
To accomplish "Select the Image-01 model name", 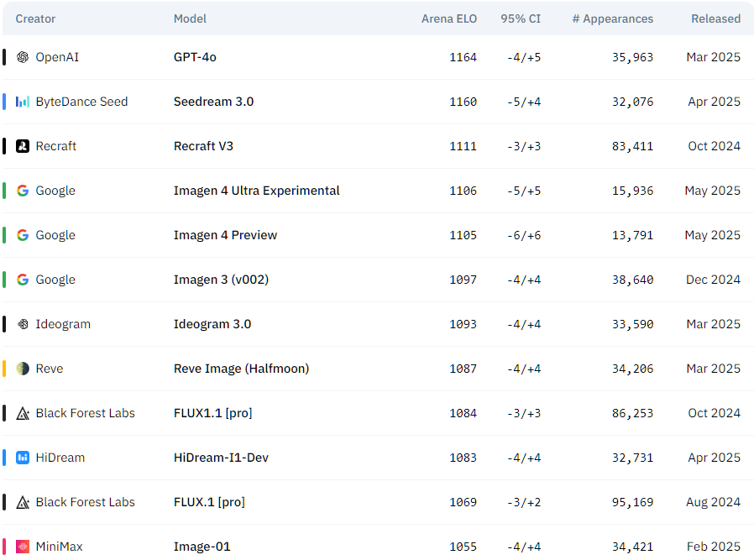I will coord(202,547).
